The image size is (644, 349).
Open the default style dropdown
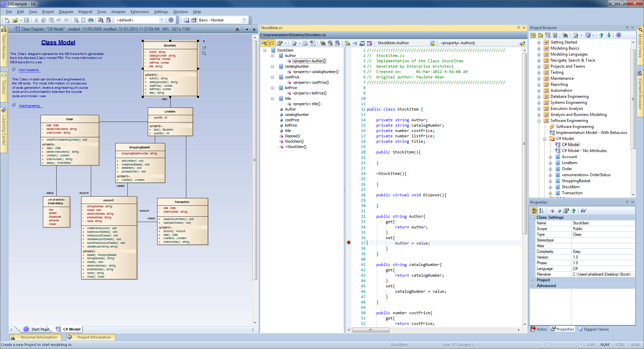(162, 20)
